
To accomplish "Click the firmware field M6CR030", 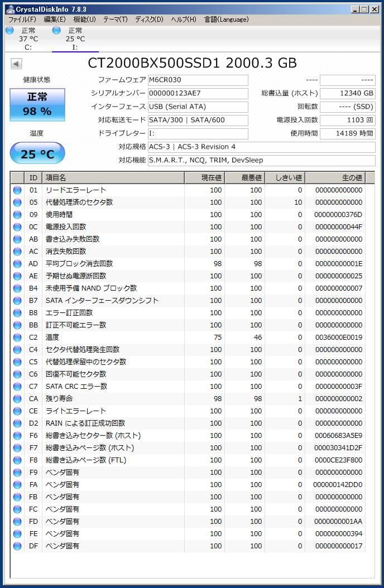I will 198,80.
